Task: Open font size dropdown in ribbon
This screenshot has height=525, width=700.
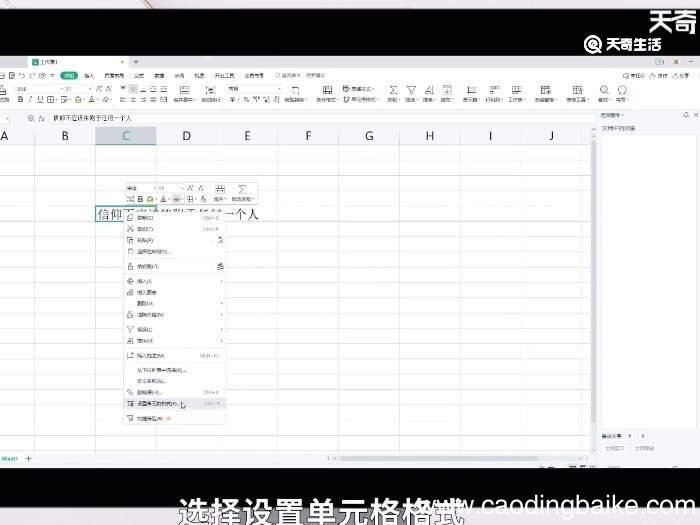Action: 90,89
